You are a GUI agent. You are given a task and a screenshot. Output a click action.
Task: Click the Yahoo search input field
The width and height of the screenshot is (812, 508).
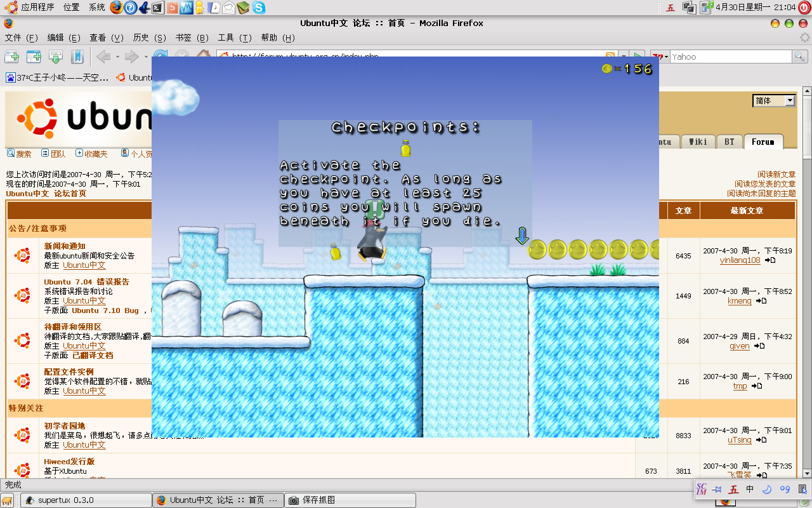tap(731, 57)
